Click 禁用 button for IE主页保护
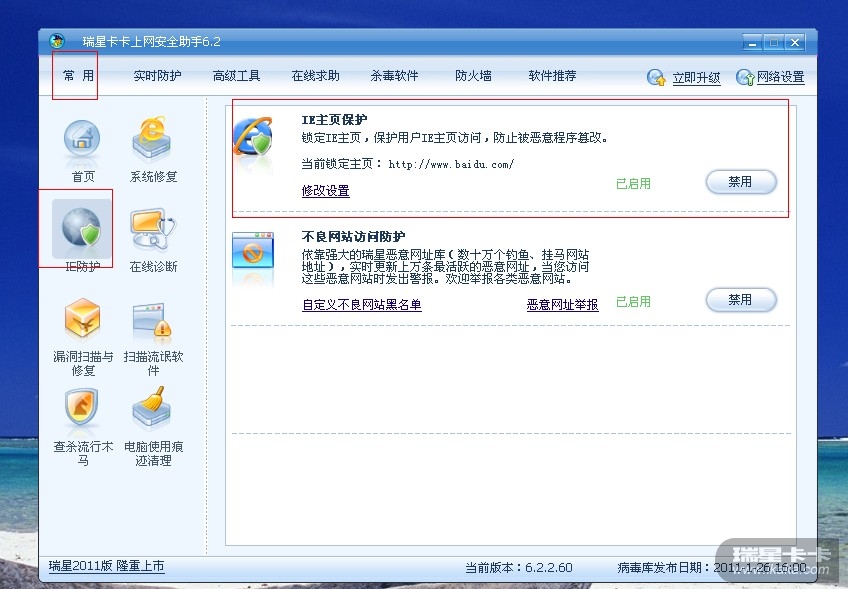Image resolution: width=848 pixels, height=589 pixels. click(x=741, y=182)
